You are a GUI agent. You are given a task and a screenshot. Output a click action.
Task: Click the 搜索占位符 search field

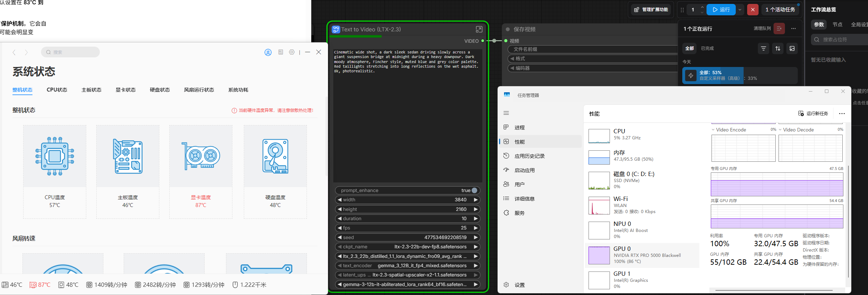pyautogui.click(x=839, y=40)
